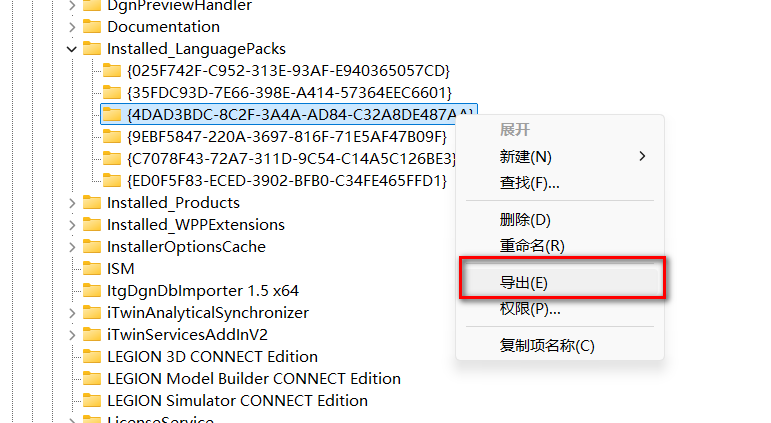Click 复制项名称(C) menu entry
The image size is (771, 423).
(547, 346)
